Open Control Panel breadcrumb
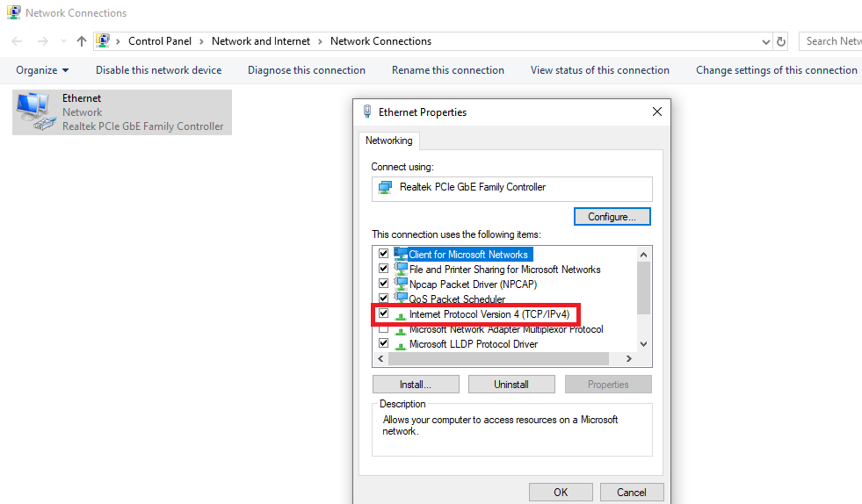 (160, 41)
